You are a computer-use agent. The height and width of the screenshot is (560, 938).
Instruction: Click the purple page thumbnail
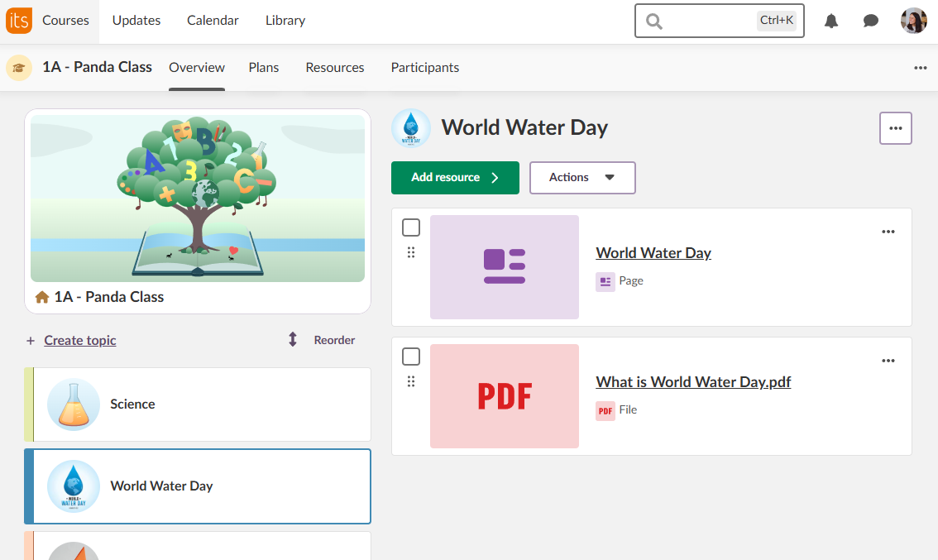click(505, 267)
